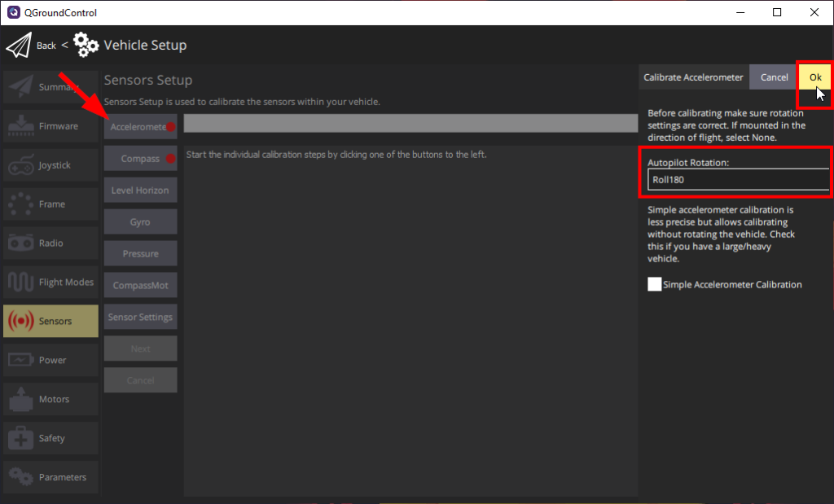
Task: Open the Power battery icon
Action: [x=20, y=360]
